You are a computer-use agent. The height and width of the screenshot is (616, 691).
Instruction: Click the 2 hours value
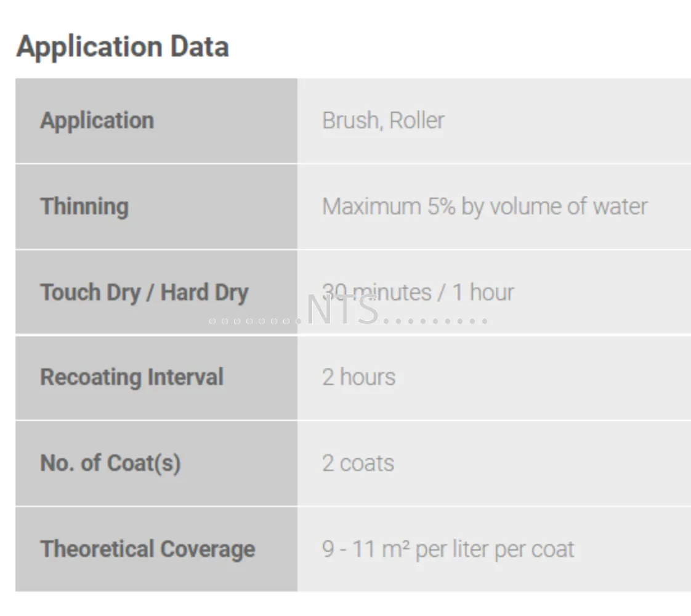point(358,377)
